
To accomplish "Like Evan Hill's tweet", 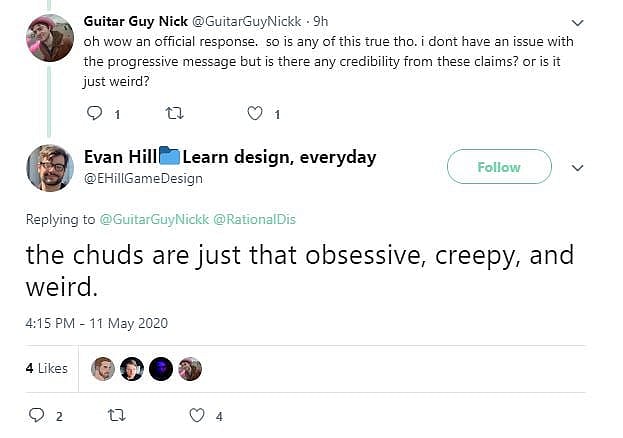I will [x=197, y=416].
